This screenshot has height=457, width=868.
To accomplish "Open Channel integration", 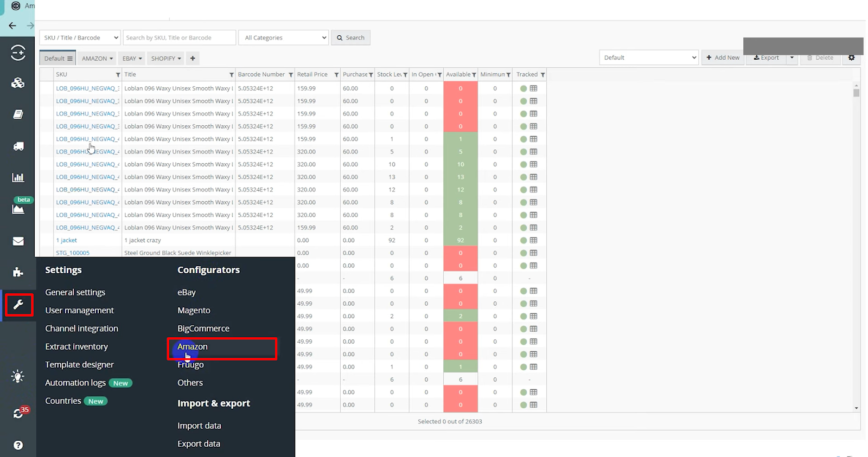I will click(82, 329).
